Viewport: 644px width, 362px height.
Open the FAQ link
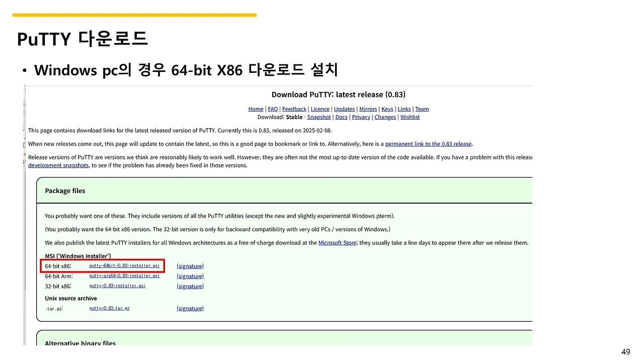coord(273,109)
